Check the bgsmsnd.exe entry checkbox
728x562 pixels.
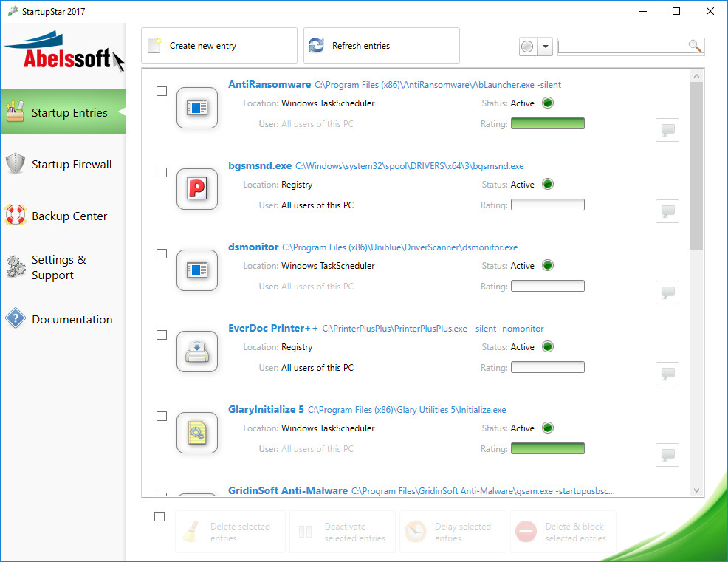click(x=162, y=172)
